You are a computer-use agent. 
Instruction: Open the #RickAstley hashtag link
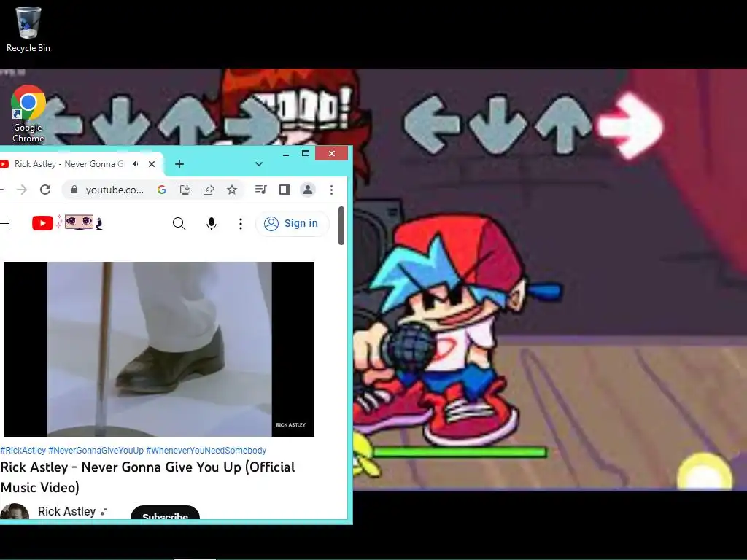coord(23,450)
